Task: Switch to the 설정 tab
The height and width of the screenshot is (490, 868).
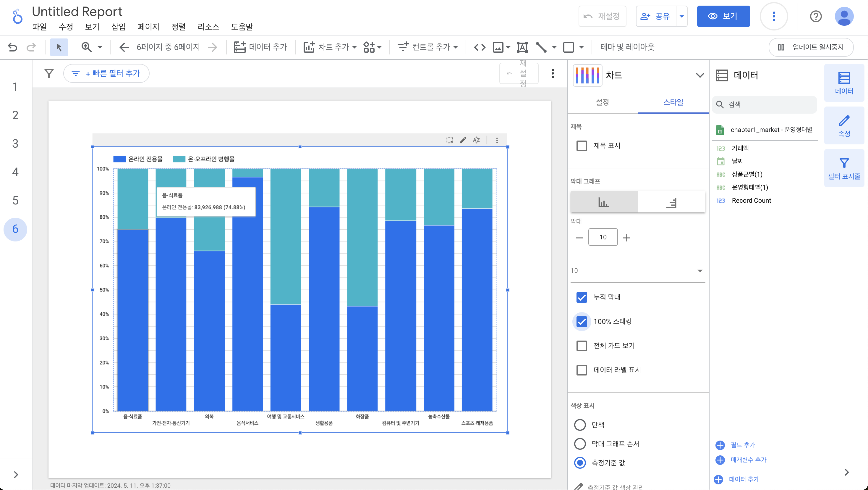Action: pos(602,102)
